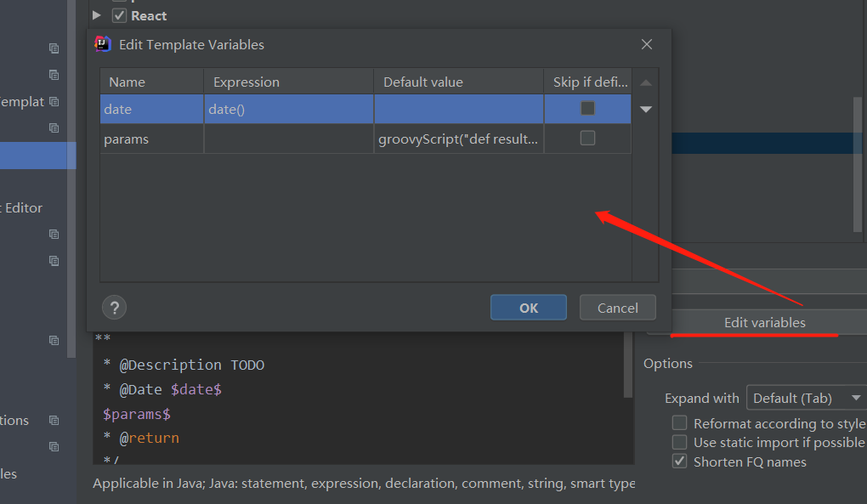The height and width of the screenshot is (504, 867).
Task: Click the topmost copy icon in left sidebar
Action: pos(54,48)
